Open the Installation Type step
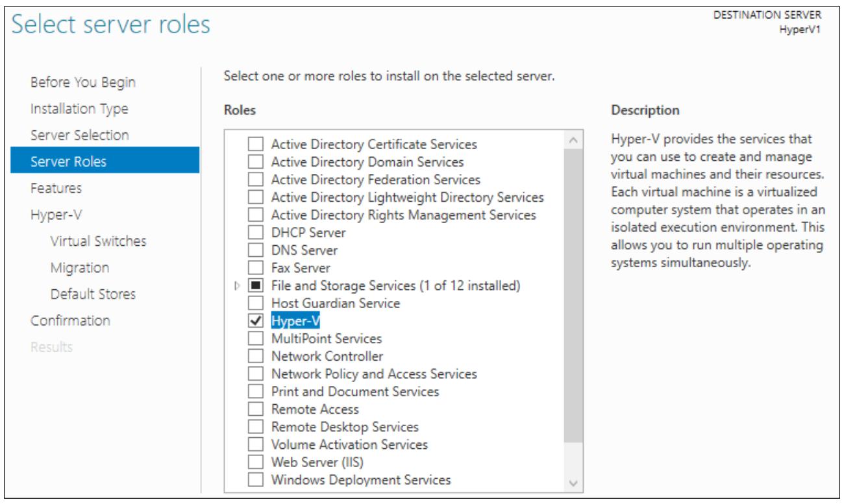 point(79,109)
